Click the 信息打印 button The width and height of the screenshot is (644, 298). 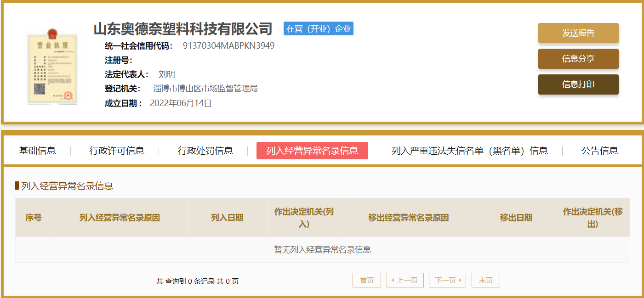[578, 84]
